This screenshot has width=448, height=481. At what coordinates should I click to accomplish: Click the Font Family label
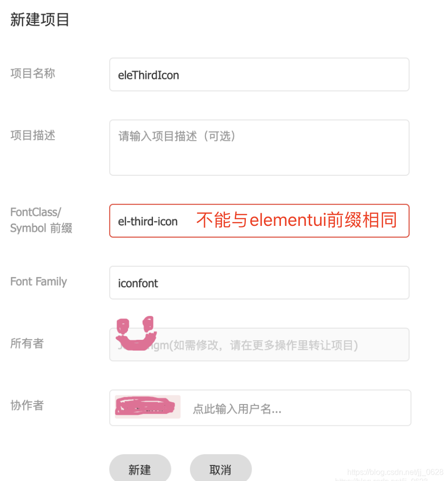click(38, 281)
